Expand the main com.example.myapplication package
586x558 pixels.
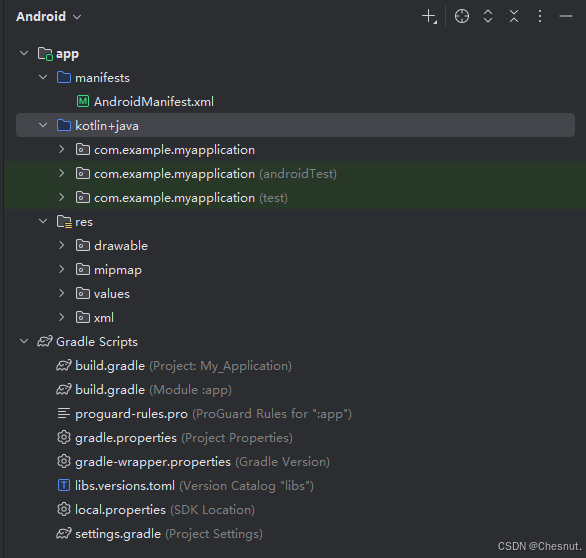click(x=62, y=149)
